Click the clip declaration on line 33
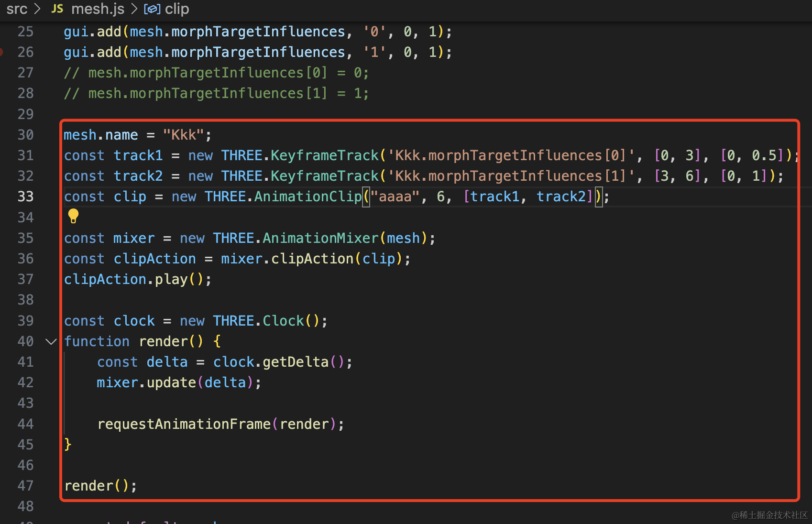Screen dimensions: 812x524 coord(130,196)
